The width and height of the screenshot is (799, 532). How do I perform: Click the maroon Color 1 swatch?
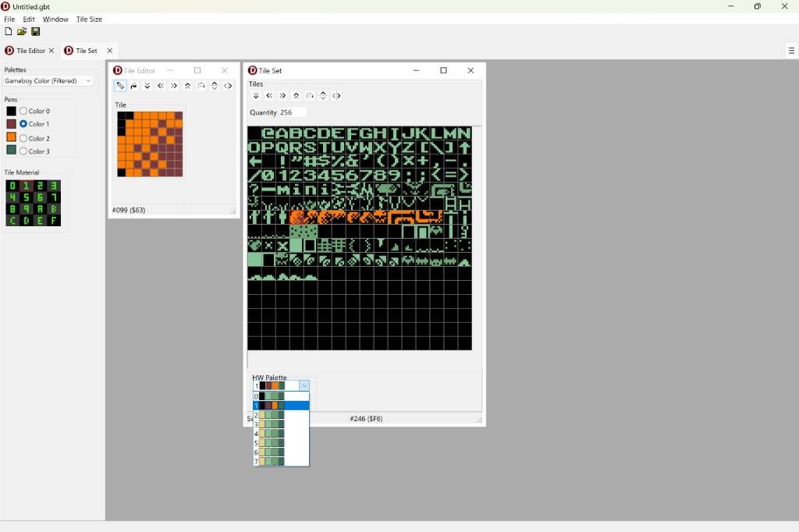[x=11, y=124]
